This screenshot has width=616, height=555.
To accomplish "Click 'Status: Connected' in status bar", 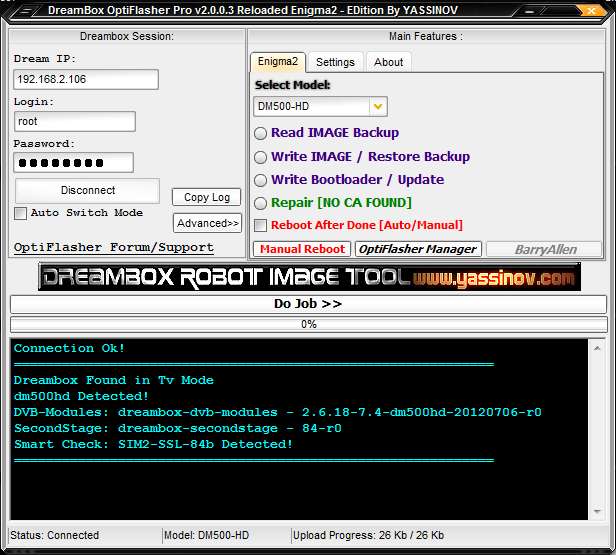I will tap(55, 535).
